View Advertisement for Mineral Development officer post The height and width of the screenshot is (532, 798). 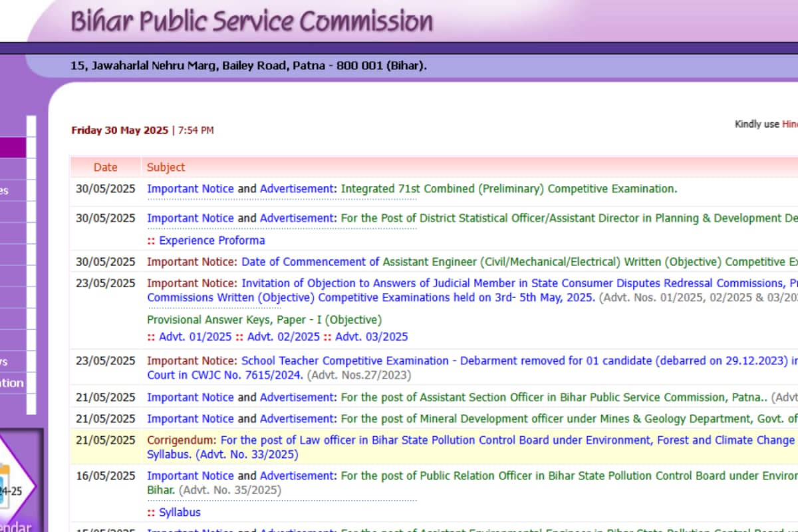297,419
